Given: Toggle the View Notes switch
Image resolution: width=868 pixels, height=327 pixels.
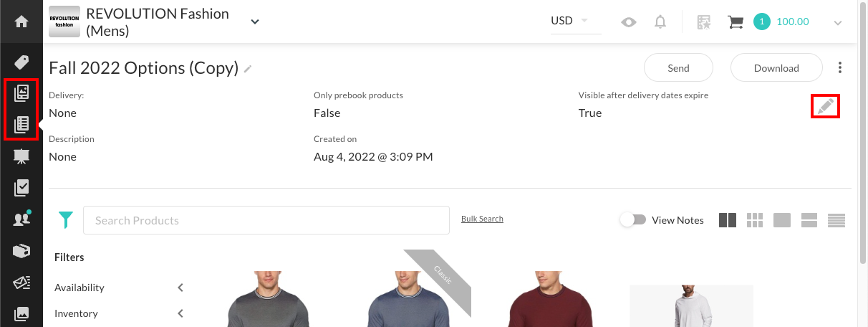Looking at the screenshot, I should [x=633, y=220].
